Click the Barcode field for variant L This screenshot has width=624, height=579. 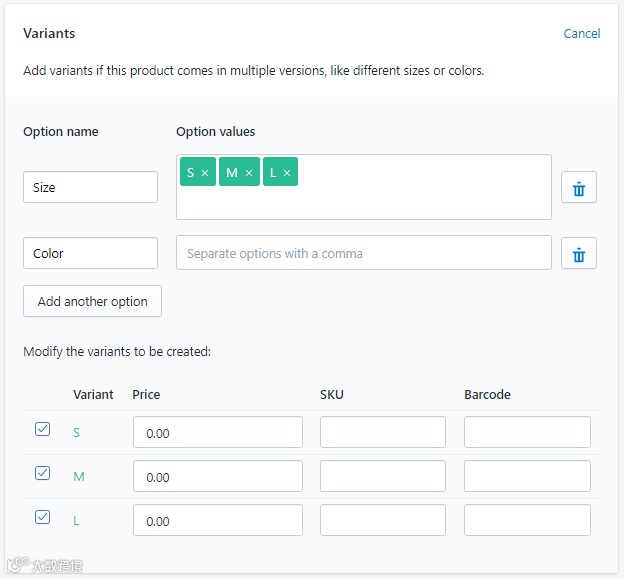pos(527,520)
